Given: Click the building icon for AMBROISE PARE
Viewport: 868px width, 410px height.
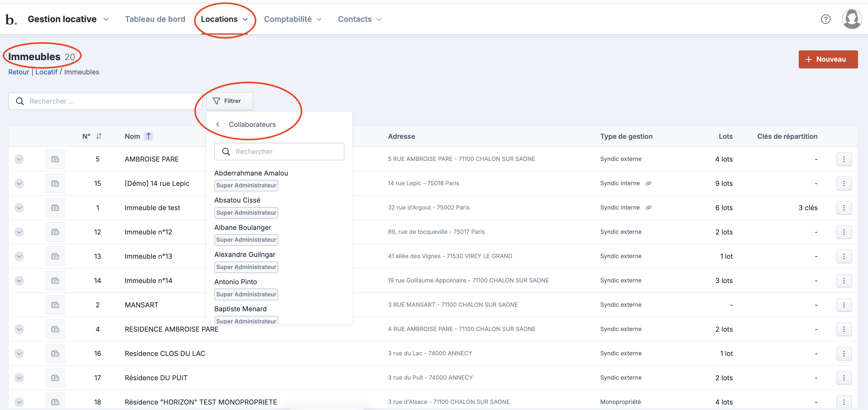Looking at the screenshot, I should click(x=55, y=159).
